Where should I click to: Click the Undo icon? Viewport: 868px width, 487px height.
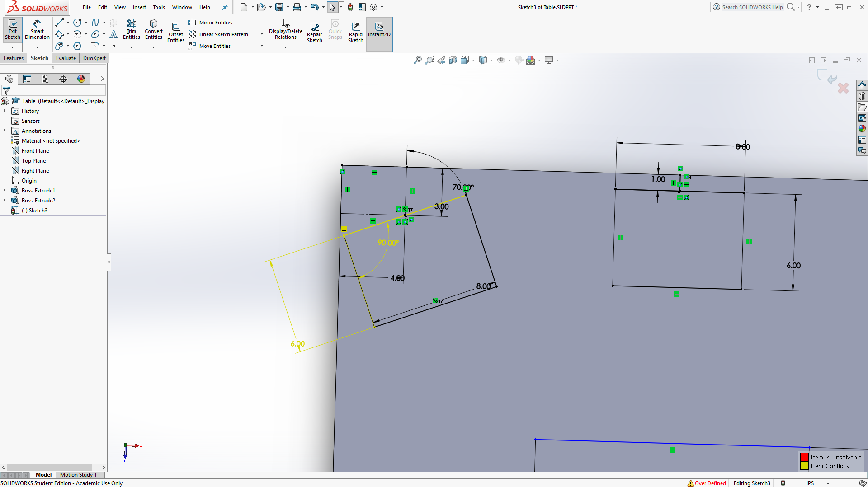coord(315,7)
